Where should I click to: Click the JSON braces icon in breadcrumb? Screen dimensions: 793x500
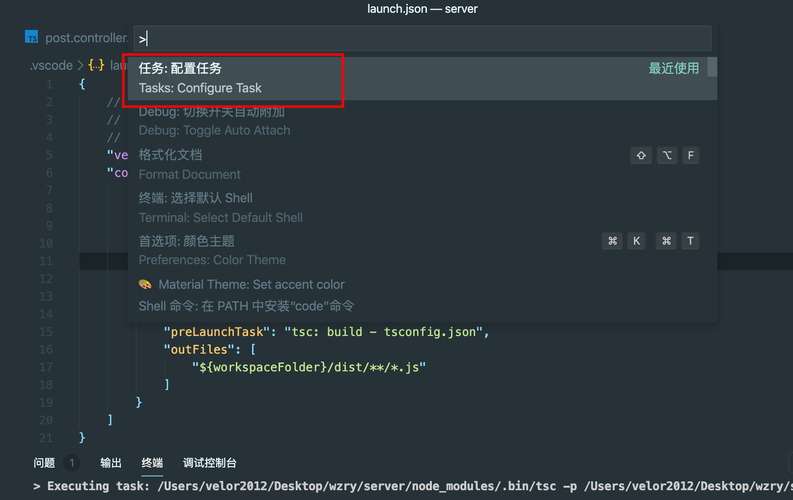tap(96, 65)
